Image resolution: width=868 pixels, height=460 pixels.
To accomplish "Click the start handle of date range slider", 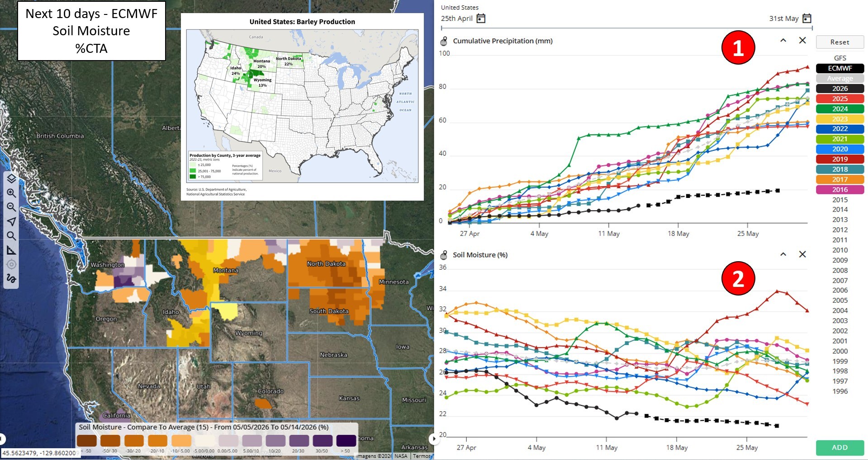I will coord(441,28).
